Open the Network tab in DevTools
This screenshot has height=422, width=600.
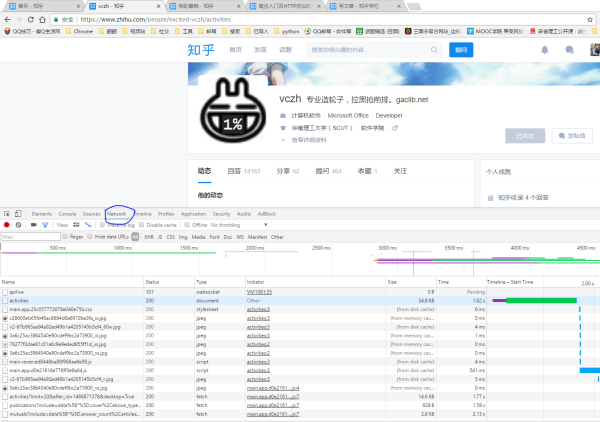117,214
